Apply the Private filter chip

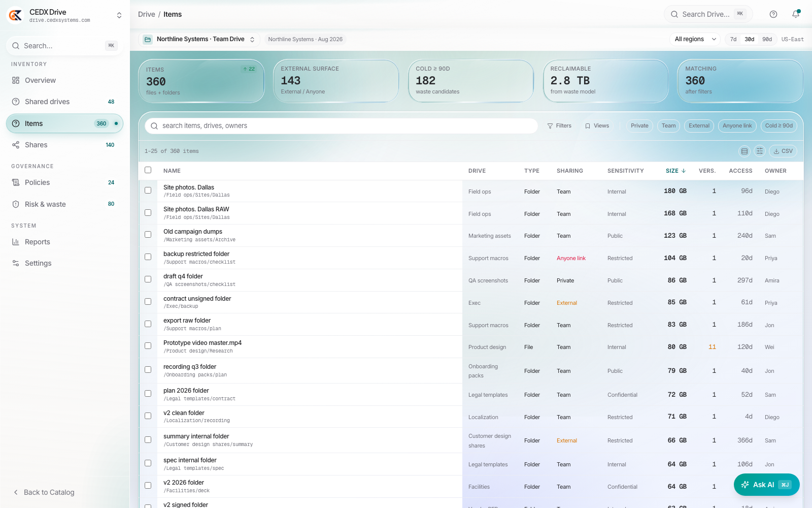[x=639, y=126]
